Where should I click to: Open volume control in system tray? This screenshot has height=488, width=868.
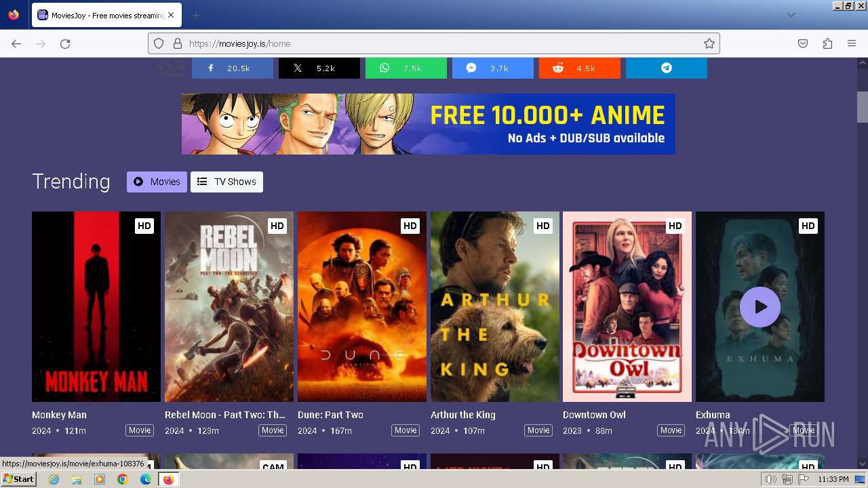(x=770, y=480)
